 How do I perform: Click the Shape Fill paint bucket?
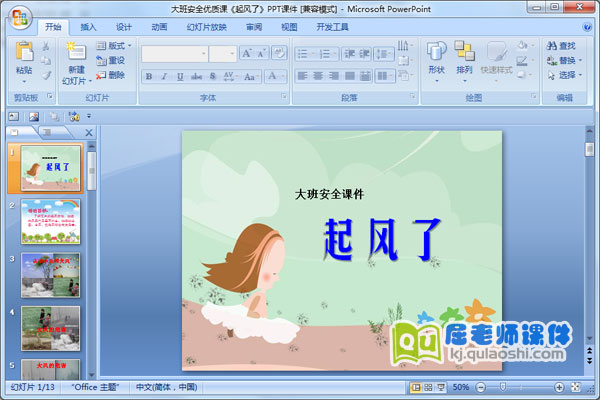(524, 46)
